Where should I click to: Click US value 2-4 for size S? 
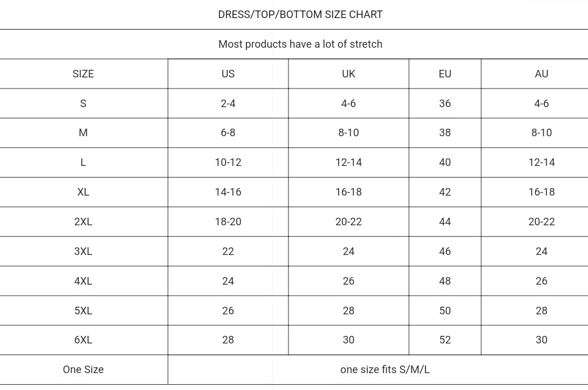(228, 104)
